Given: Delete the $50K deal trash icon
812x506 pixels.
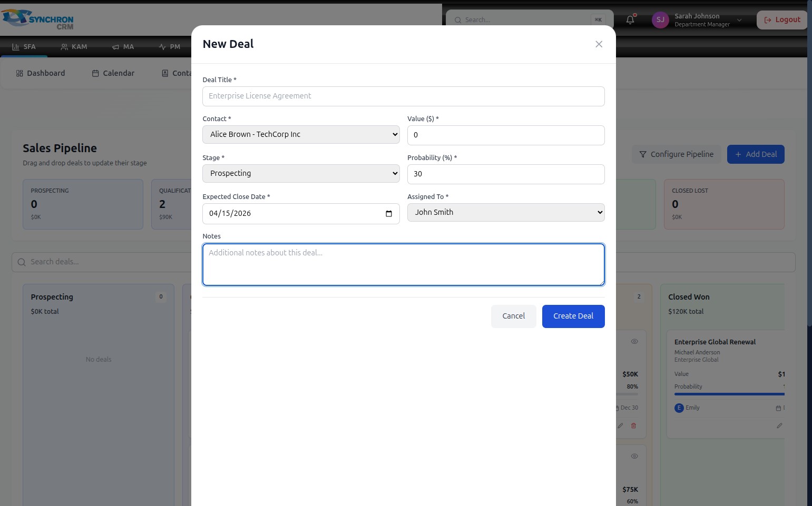Looking at the screenshot, I should coord(633,425).
